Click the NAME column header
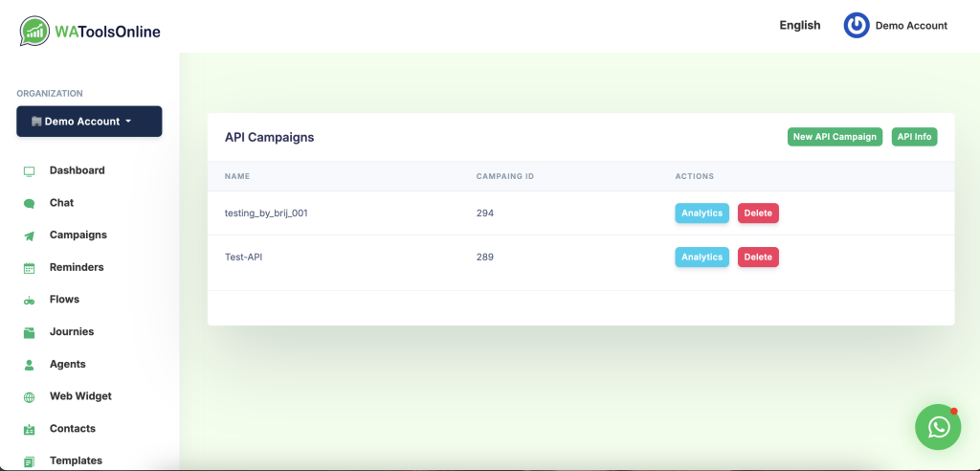Screen dimensions: 980x471 (x=237, y=176)
